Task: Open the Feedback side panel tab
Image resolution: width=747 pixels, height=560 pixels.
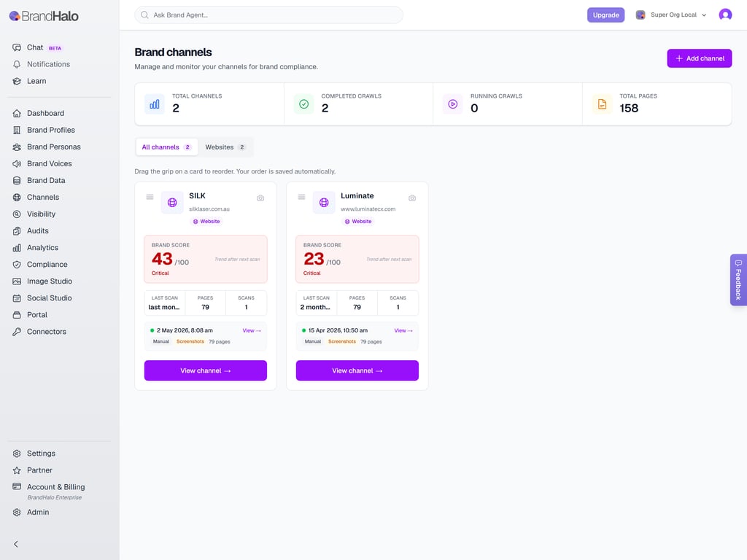Action: click(738, 280)
